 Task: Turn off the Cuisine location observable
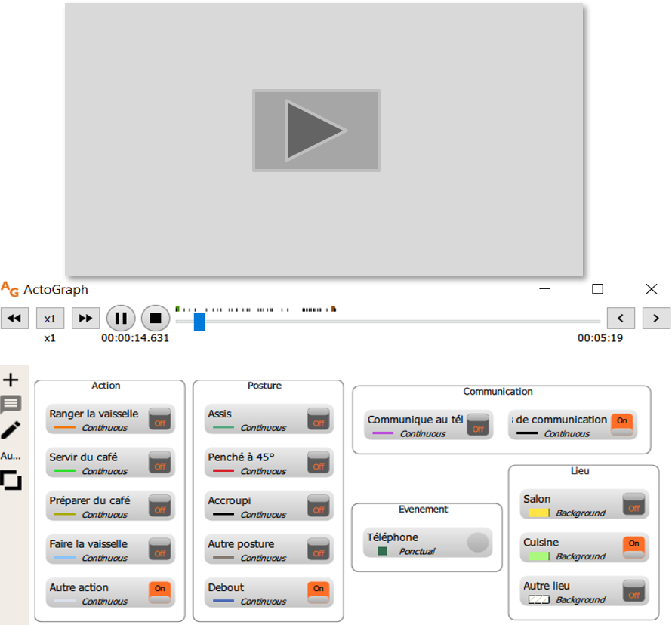[x=634, y=543]
